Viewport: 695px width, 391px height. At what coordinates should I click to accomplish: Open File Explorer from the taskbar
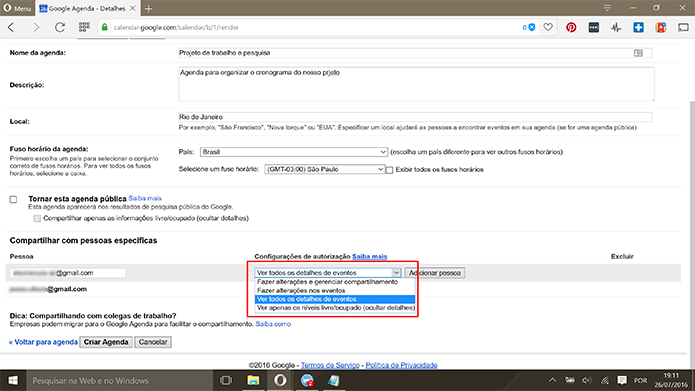[253, 380]
